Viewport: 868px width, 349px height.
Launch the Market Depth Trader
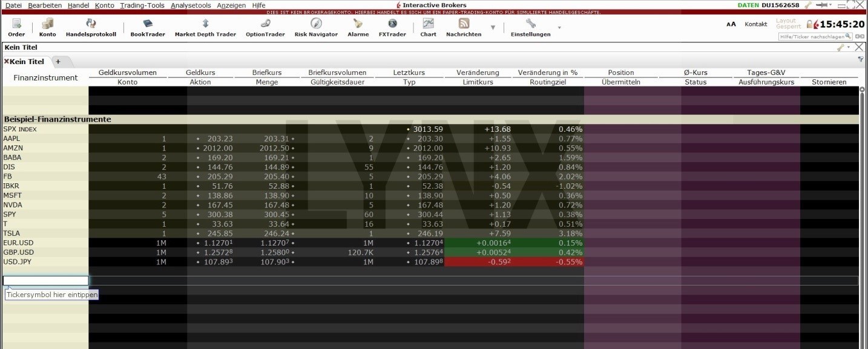205,28
